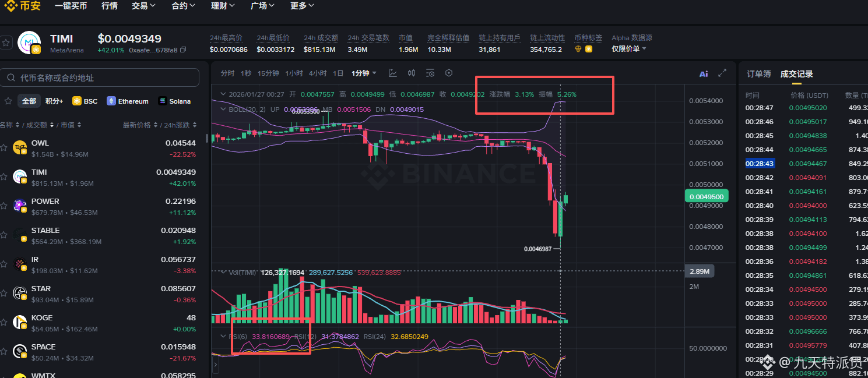Viewport: 868px width, 378px height.
Task: Open the 仅限价单 data source dropdown
Action: tap(629, 49)
